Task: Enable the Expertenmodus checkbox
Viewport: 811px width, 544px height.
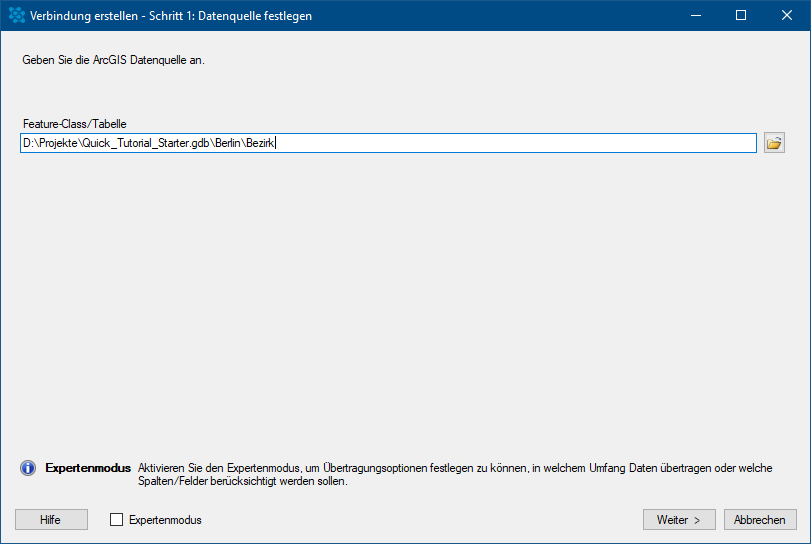Action: [116, 520]
